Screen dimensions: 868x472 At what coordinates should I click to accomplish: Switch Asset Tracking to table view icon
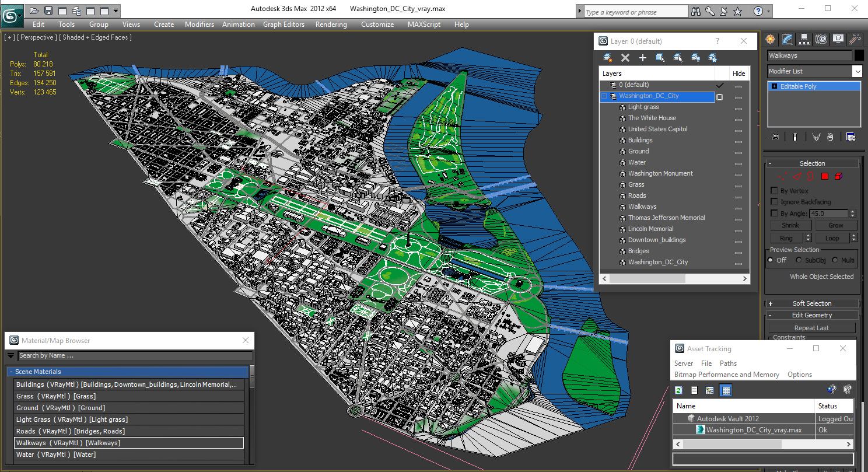pyautogui.click(x=726, y=390)
